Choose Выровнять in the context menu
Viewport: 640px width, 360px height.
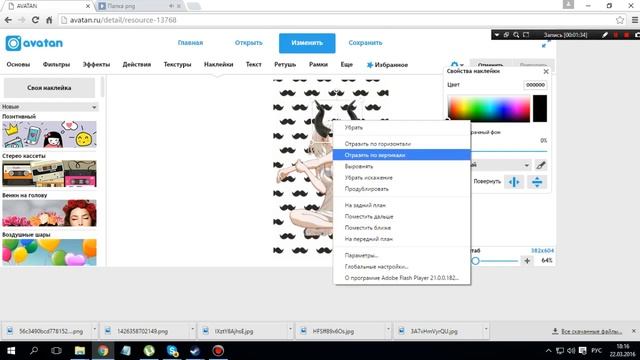click(x=401, y=166)
